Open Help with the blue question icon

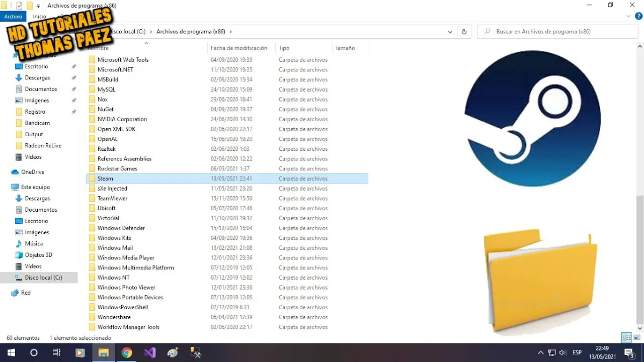click(639, 17)
